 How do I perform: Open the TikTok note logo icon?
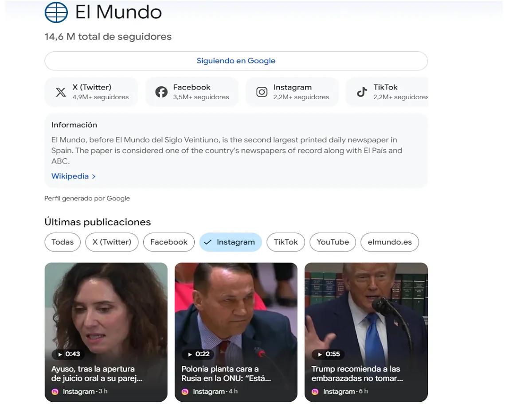[362, 92]
